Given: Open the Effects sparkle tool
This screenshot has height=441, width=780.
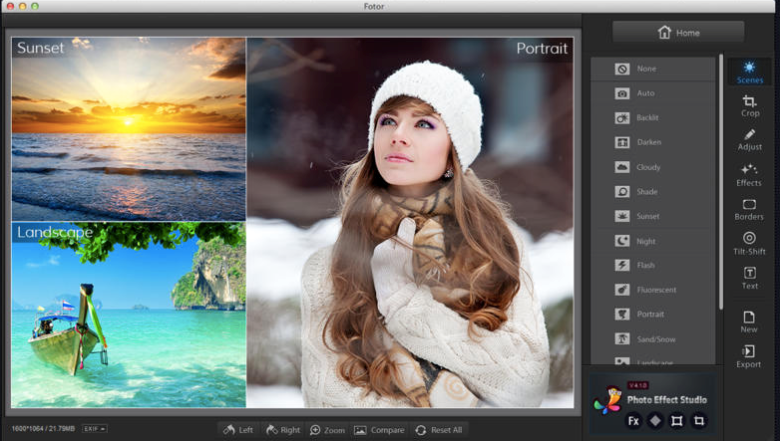Looking at the screenshot, I should point(749,175).
